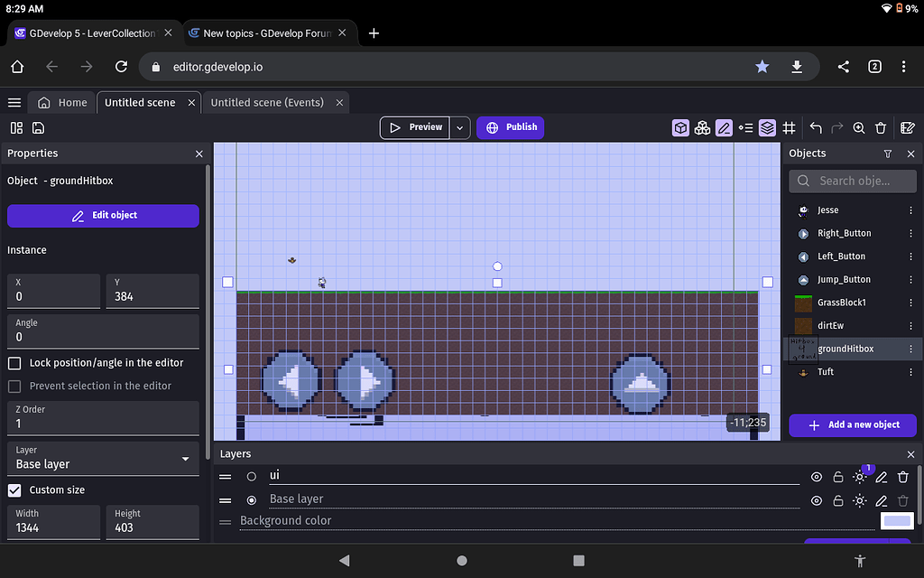Open the Background color swatch
Viewport: 924px width, 578px height.
pos(897,521)
